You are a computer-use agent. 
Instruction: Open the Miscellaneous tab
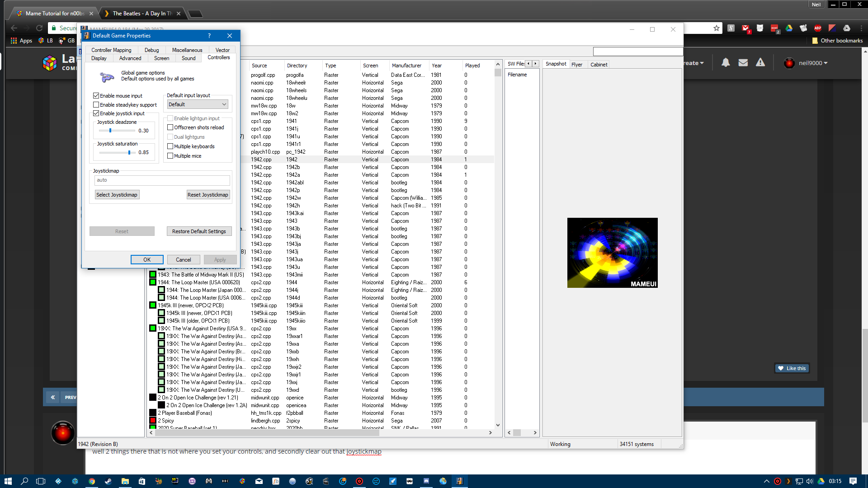pos(187,50)
